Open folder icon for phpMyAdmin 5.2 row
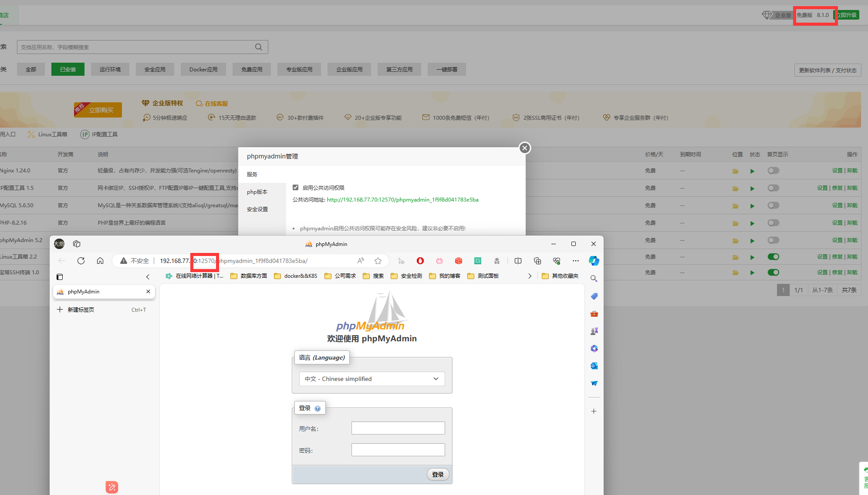Screen dimensions: 868x495 click(736, 241)
